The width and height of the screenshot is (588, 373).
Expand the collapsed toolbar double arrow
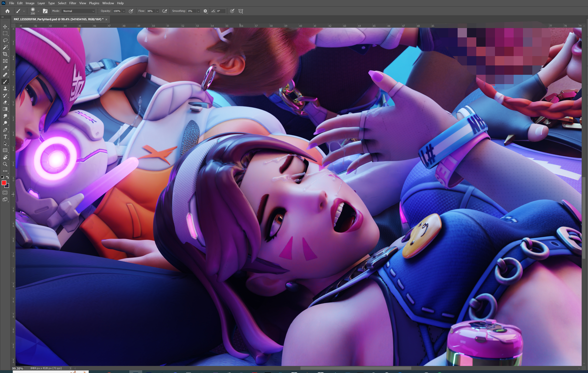tap(2, 17)
